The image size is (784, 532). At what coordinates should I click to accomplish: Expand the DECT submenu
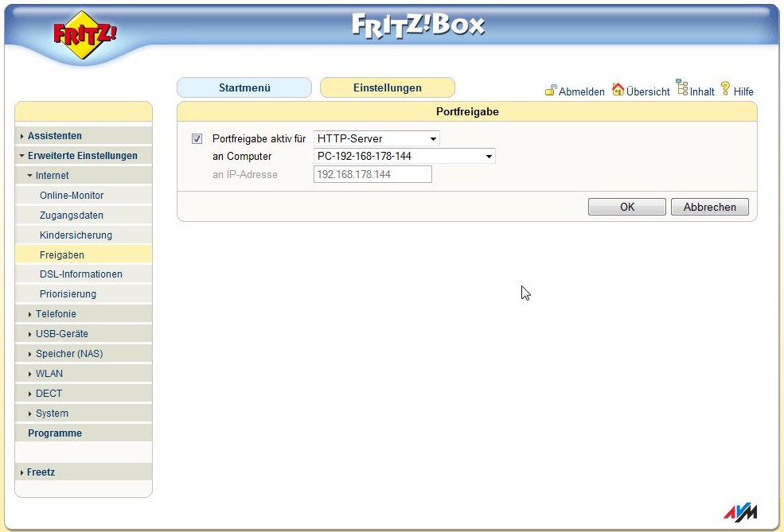84,394
